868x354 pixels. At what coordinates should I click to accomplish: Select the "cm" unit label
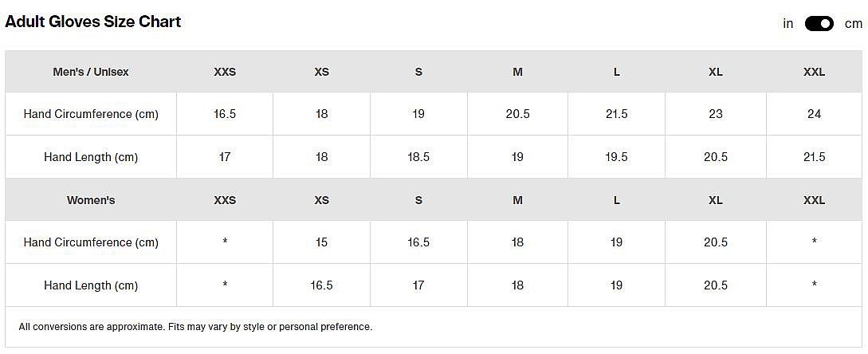853,24
